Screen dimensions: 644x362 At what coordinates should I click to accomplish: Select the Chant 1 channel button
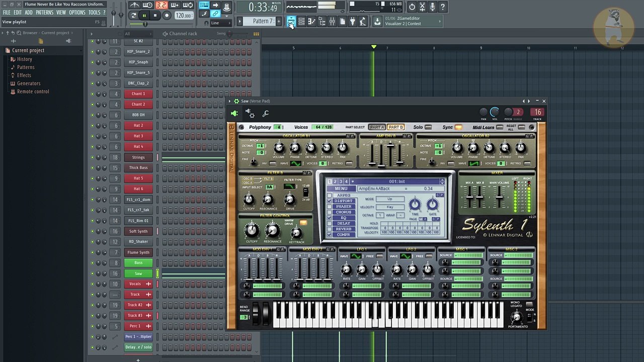point(138,94)
